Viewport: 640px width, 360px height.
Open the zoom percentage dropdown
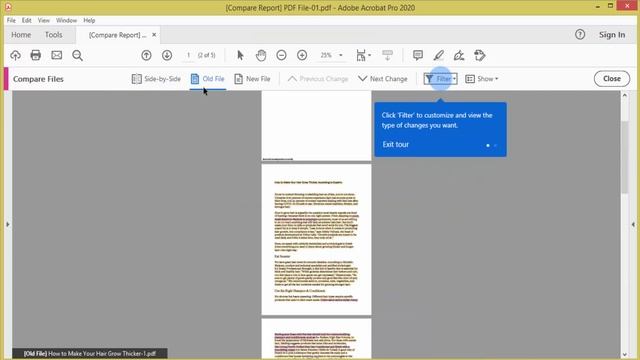tap(340, 55)
